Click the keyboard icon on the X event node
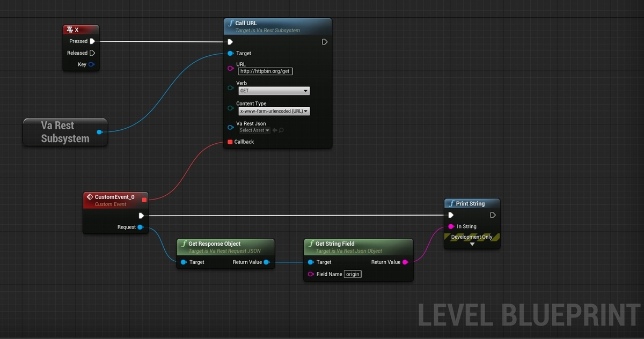 [x=70, y=29]
